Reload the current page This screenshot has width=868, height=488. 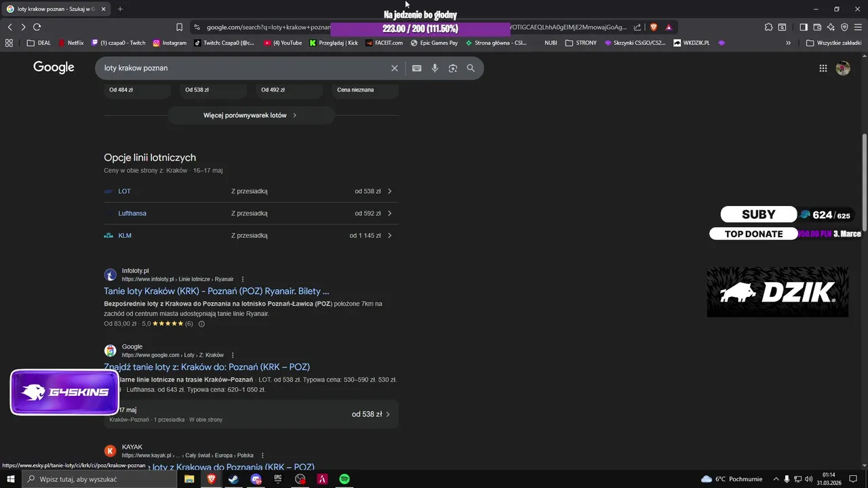37,27
